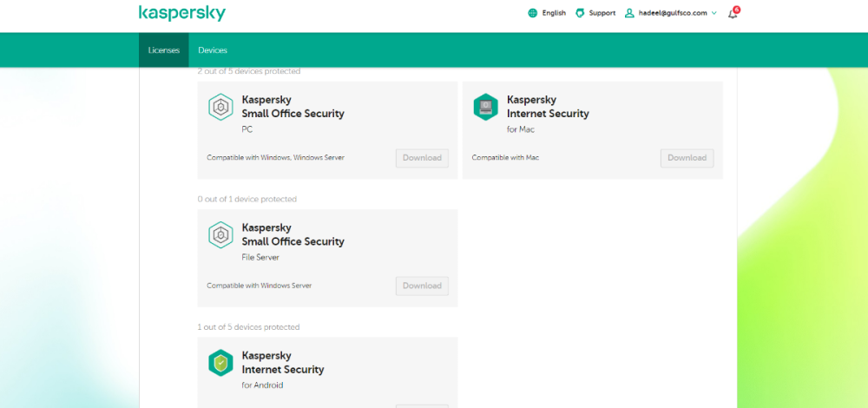
Task: Expand the hadeel@gulfsco.com account dropdown arrow
Action: (x=713, y=13)
